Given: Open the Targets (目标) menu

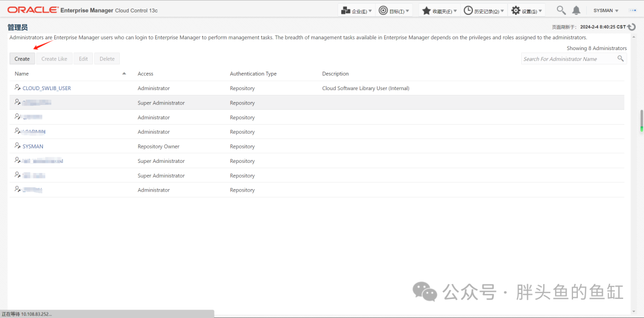Looking at the screenshot, I should [x=394, y=11].
